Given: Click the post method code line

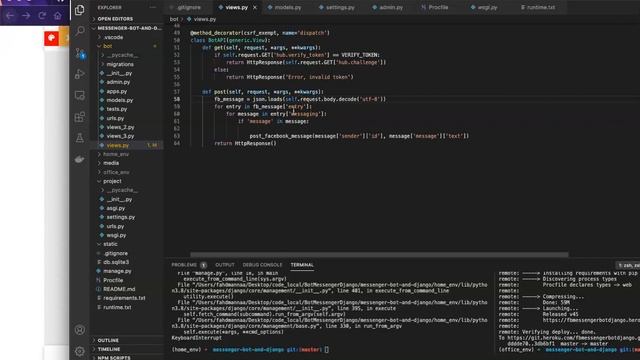Looking at the screenshot, I should (x=263, y=92).
